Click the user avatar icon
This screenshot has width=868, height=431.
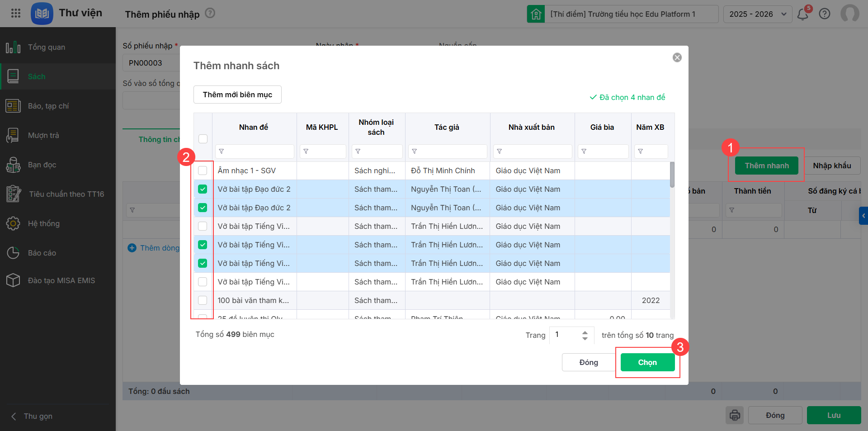pos(849,14)
